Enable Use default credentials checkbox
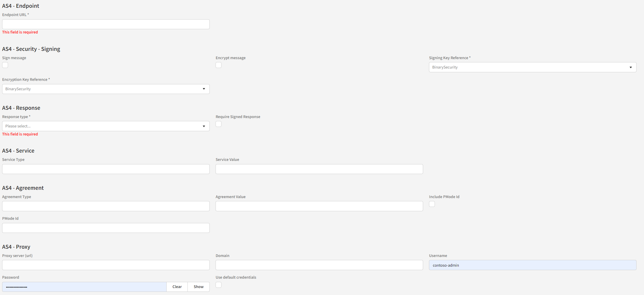The image size is (644, 295). 218,285
